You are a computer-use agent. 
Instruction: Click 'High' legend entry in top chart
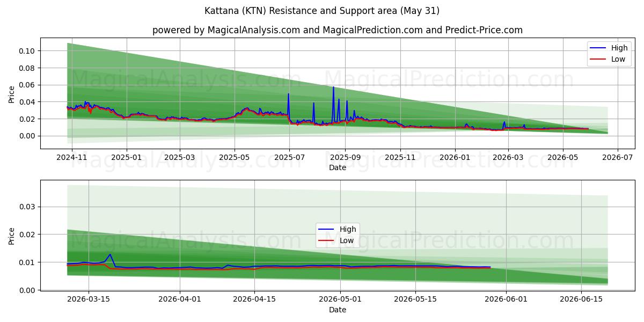click(619, 48)
